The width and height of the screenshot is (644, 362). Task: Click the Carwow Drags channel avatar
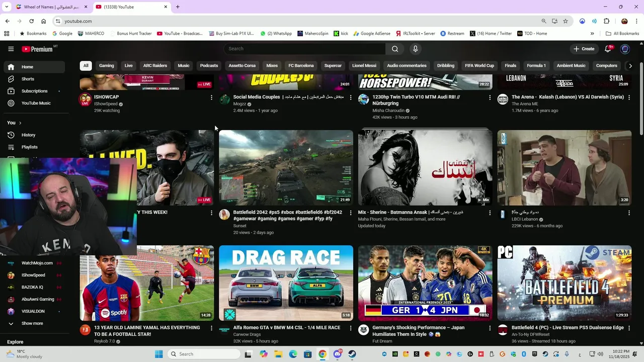[224, 330]
